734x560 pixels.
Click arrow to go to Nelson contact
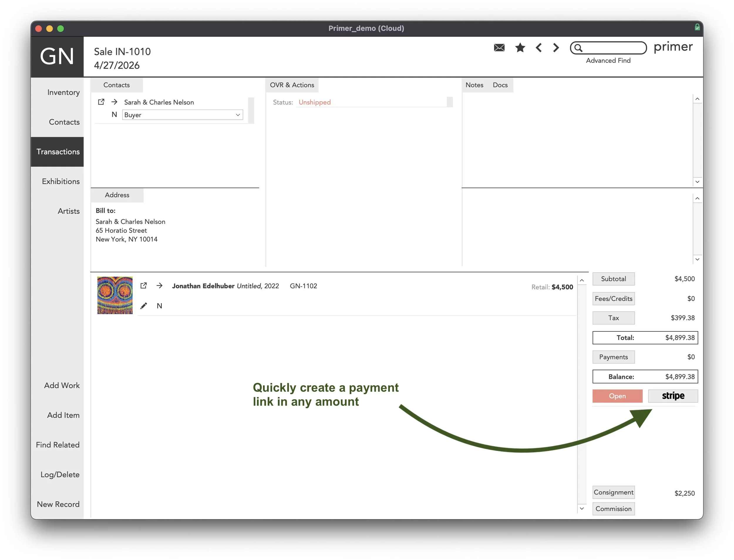115,102
